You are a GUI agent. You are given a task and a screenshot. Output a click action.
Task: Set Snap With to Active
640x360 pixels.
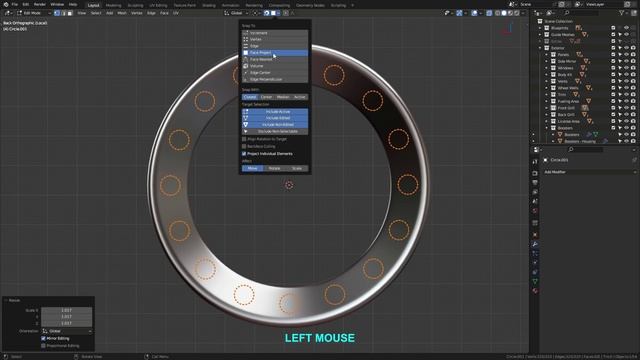(x=300, y=97)
